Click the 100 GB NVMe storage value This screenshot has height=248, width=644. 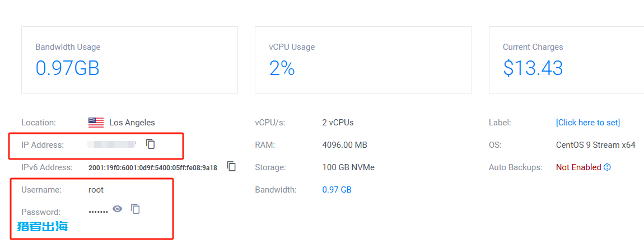click(x=348, y=167)
